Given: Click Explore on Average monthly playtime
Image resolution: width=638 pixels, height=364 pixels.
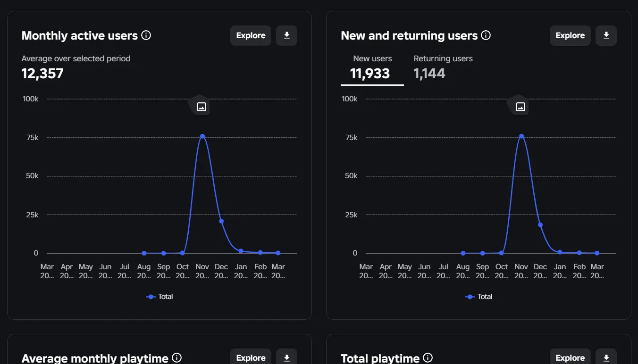Looking at the screenshot, I should coord(251,358).
